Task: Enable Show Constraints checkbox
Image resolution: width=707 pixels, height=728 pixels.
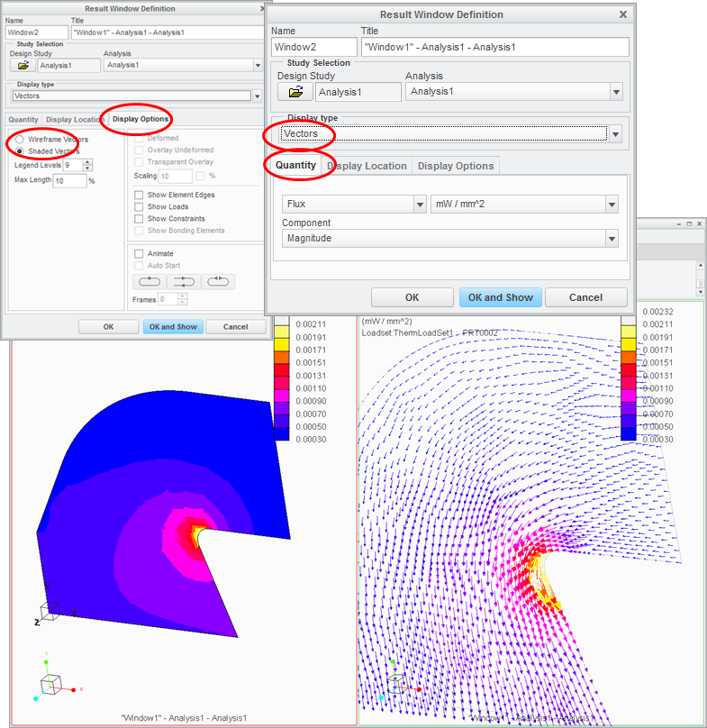Action: pos(139,219)
